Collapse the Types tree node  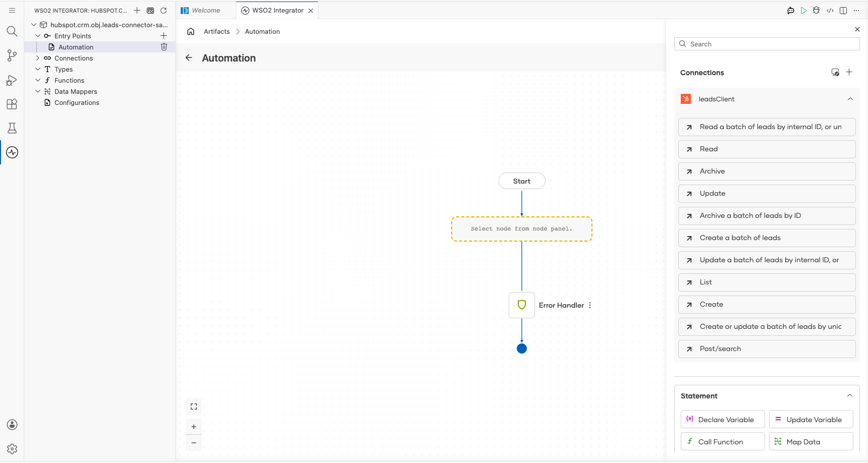38,69
